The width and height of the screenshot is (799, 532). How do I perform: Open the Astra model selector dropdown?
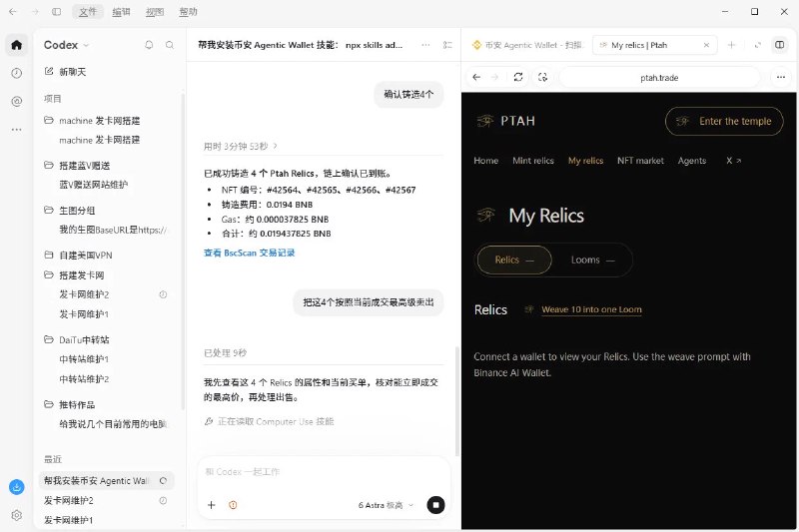(x=386, y=505)
